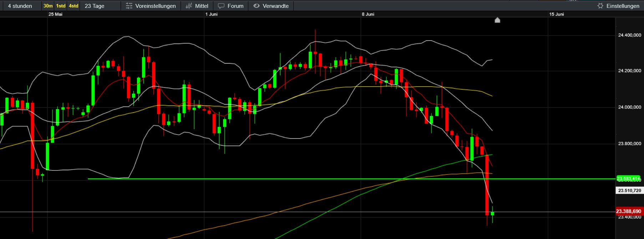Click the Verwandte eye icon
Image resolution: width=644 pixels, height=239 pixels.
(x=256, y=6)
